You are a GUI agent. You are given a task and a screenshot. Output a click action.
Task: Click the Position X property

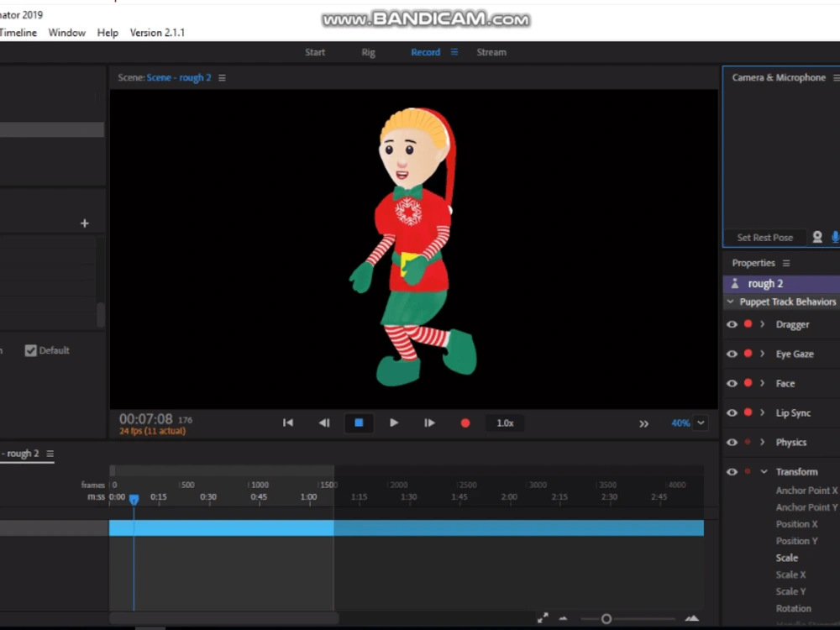click(796, 524)
